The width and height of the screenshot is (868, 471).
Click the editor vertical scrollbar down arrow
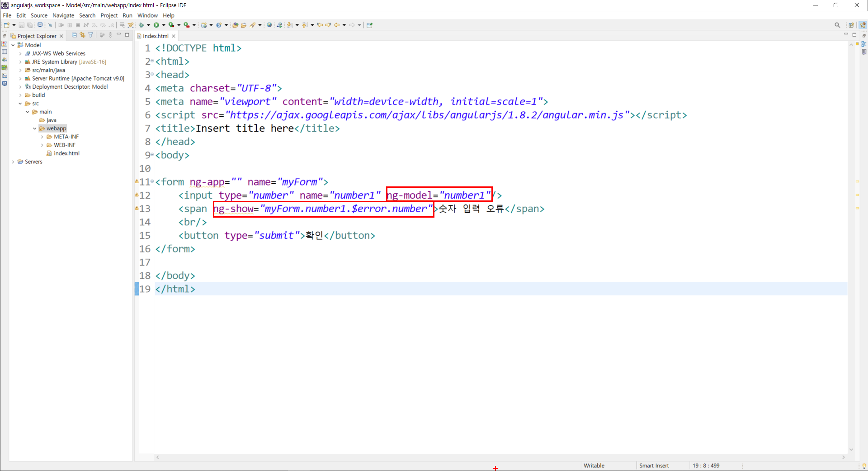tap(851, 449)
